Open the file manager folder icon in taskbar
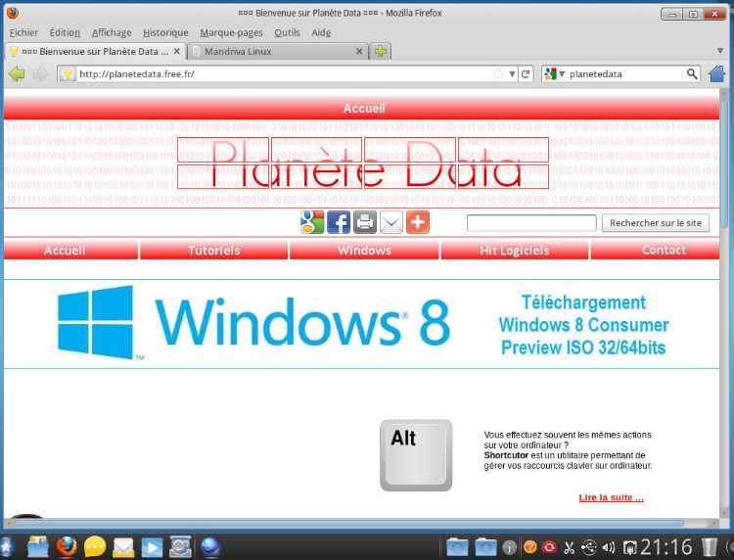Screen dimensions: 734x560 (38, 546)
